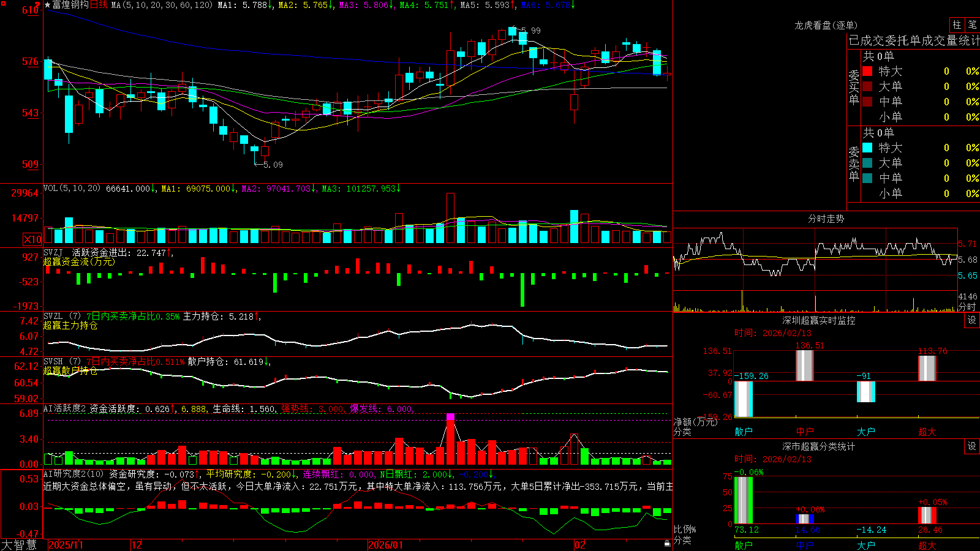Open 设 settings for 深市超赢分类统计

click(972, 446)
